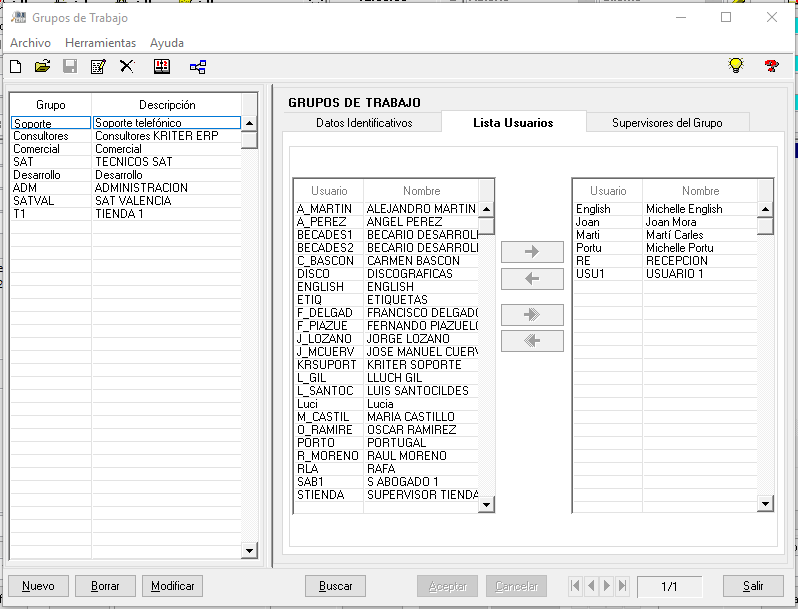Click the Borrar button
798x609 pixels.
(x=105, y=586)
